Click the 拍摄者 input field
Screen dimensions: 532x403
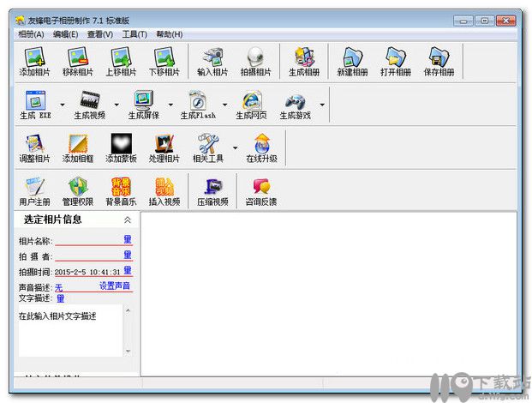click(x=89, y=256)
